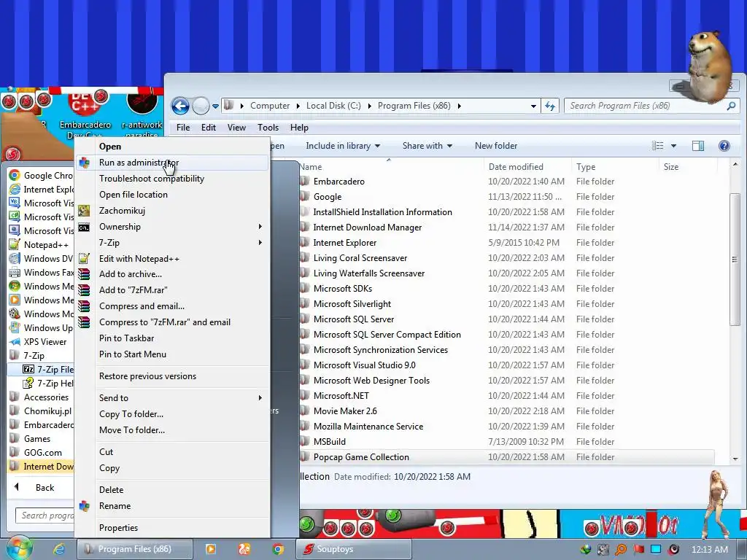The height and width of the screenshot is (560, 747).
Task: Select Pin to Start Menu
Action: 133,354
